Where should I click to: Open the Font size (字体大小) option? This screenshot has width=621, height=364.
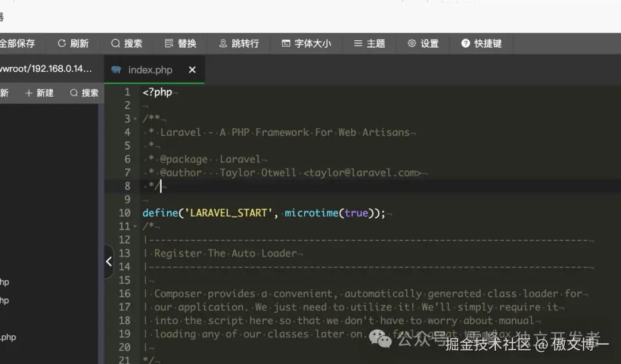[x=306, y=44]
